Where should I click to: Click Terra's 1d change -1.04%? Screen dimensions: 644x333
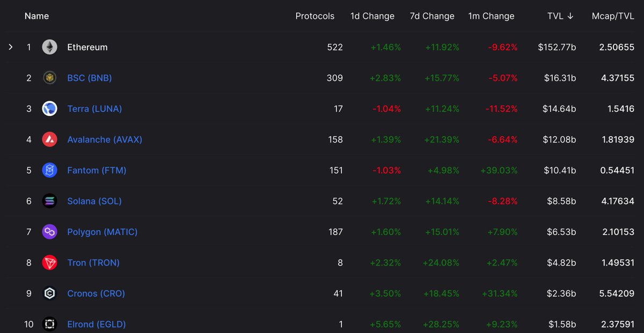click(x=386, y=109)
